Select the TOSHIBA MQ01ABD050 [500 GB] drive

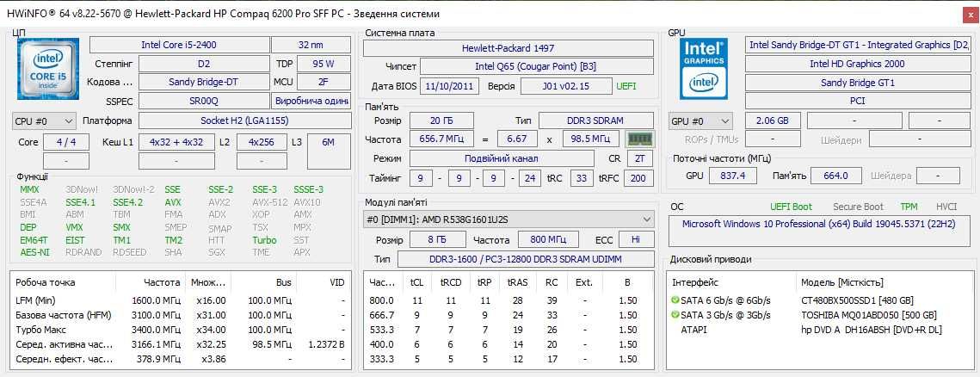coord(868,315)
